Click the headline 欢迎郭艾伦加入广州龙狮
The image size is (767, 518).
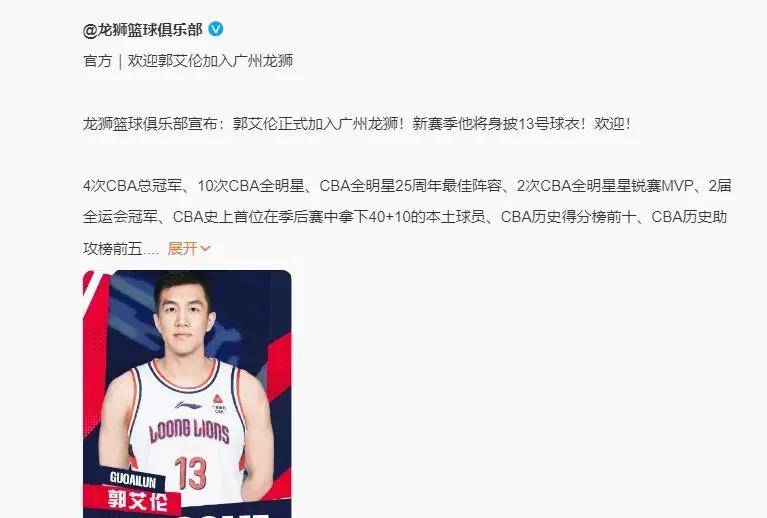[x=210, y=61]
